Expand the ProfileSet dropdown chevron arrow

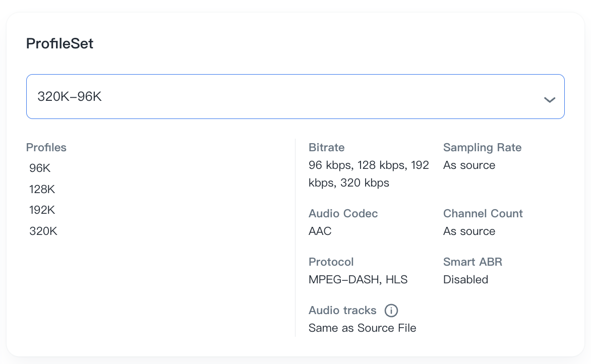549,99
